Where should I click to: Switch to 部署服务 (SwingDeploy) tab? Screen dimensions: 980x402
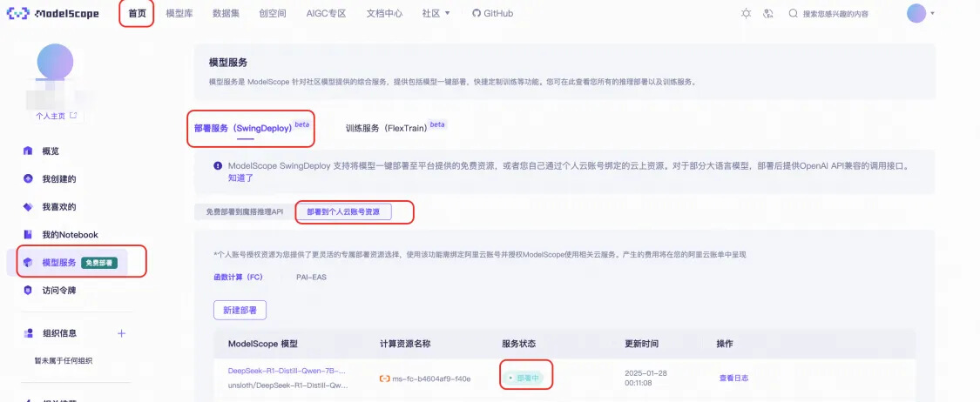[243, 128]
